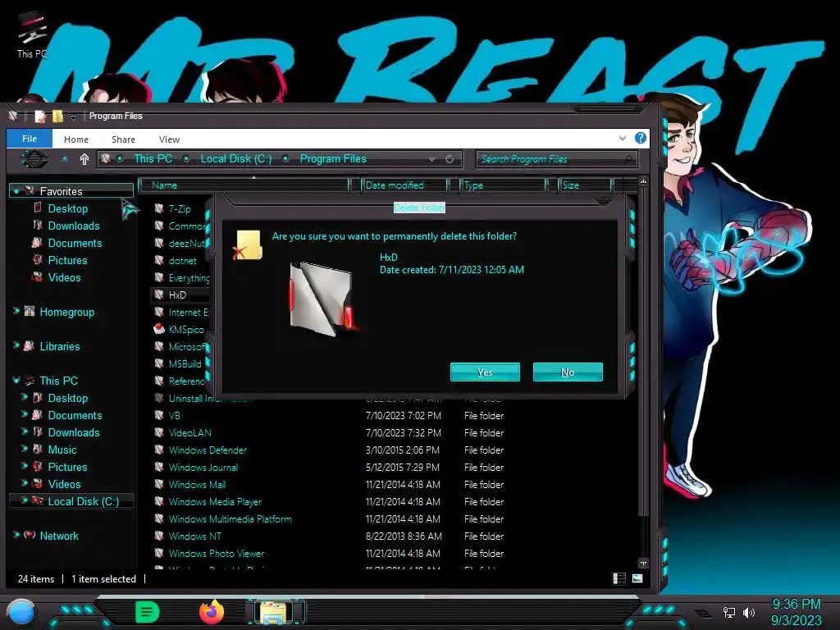Image resolution: width=840 pixels, height=630 pixels.
Task: Select the Windows Photo Viewer folder
Action: tap(217, 553)
